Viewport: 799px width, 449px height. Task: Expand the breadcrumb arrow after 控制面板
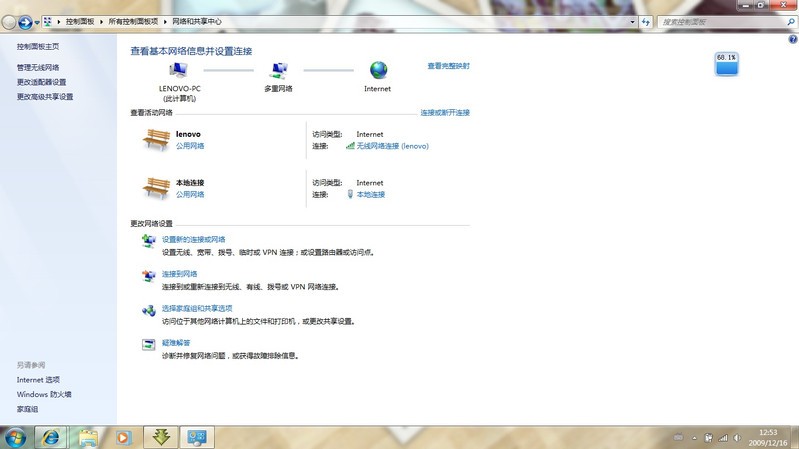pos(101,22)
